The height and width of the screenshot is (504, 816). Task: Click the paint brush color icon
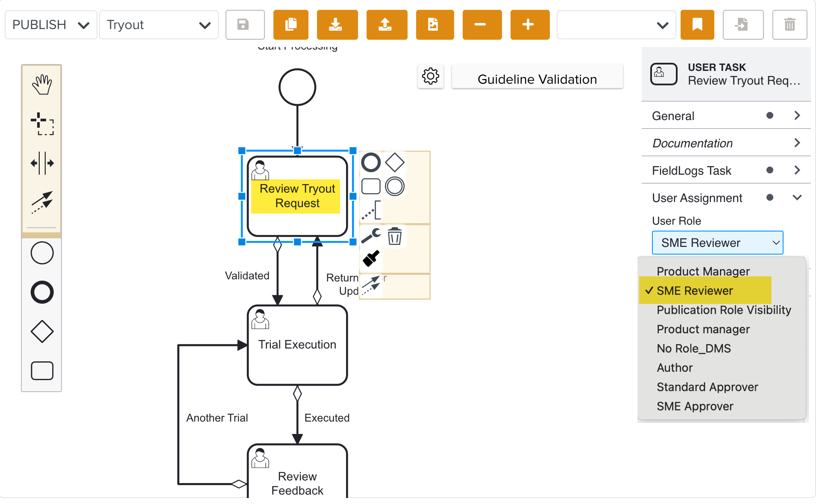pyautogui.click(x=370, y=258)
